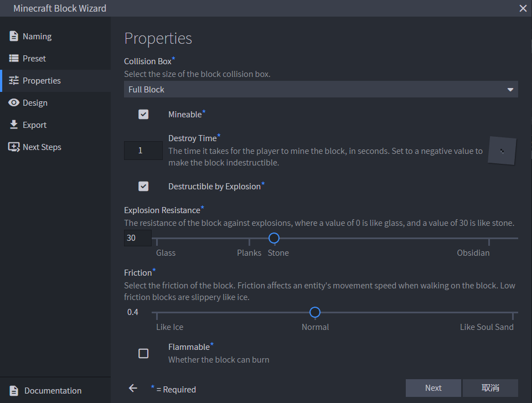Click the Flammable label text
The height and width of the screenshot is (403, 532).
[189, 347]
